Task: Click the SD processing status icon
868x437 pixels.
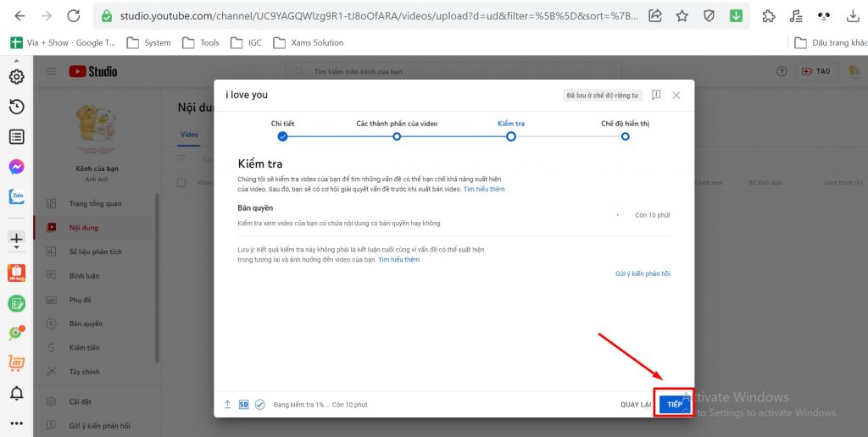Action: coord(243,404)
